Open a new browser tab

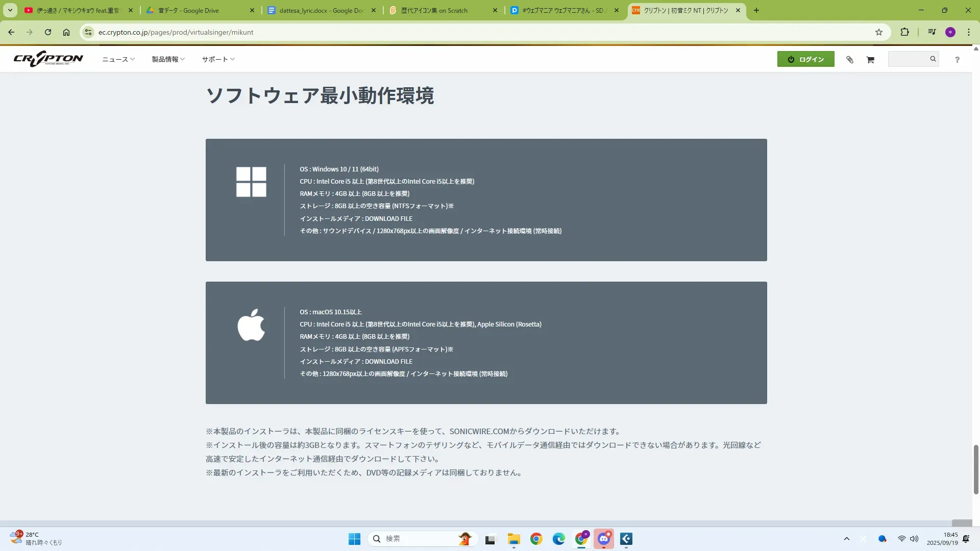click(756, 10)
